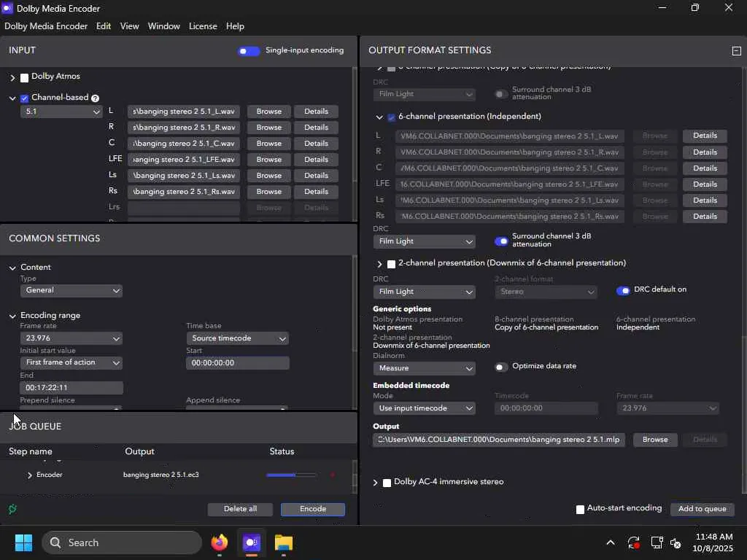This screenshot has width=747, height=560.
Task: Open the View menu
Action: 130,26
